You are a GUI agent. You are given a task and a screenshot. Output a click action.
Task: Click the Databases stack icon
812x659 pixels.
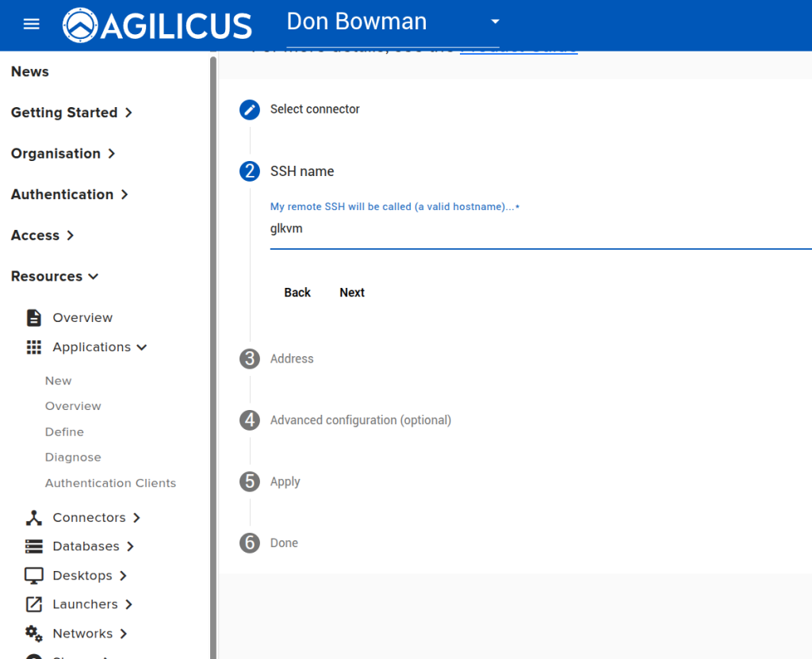[x=34, y=546]
